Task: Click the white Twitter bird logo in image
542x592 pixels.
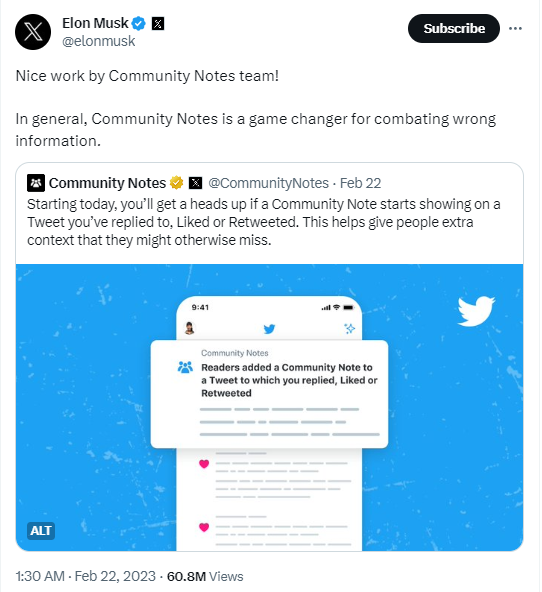Action: click(x=476, y=311)
